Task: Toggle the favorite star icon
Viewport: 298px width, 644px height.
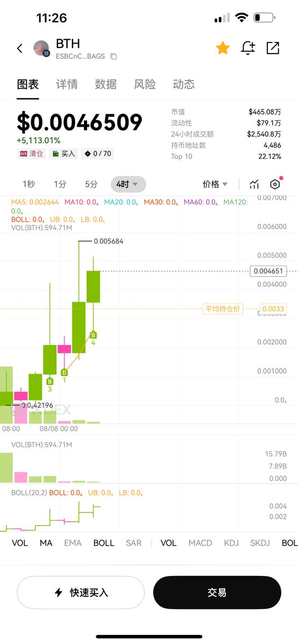Action: (x=222, y=48)
